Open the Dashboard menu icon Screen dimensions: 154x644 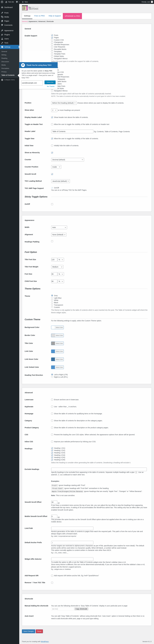click(2, 7)
